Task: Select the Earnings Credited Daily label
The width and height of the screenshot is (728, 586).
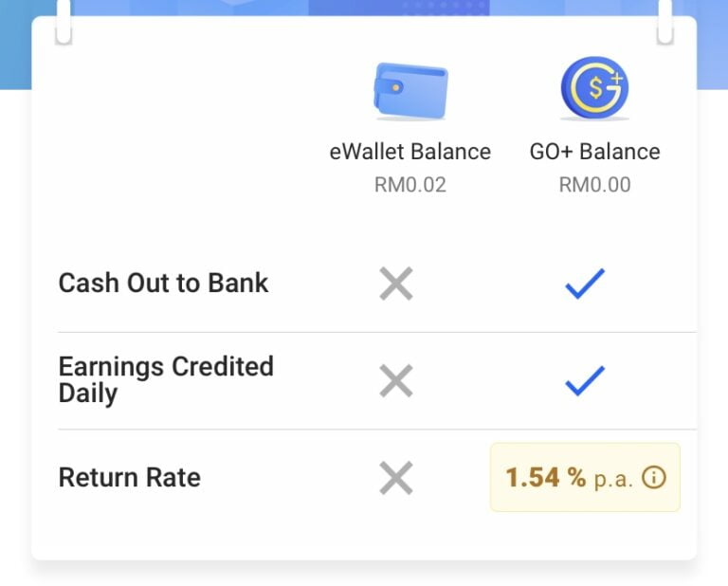Action: click(x=166, y=380)
